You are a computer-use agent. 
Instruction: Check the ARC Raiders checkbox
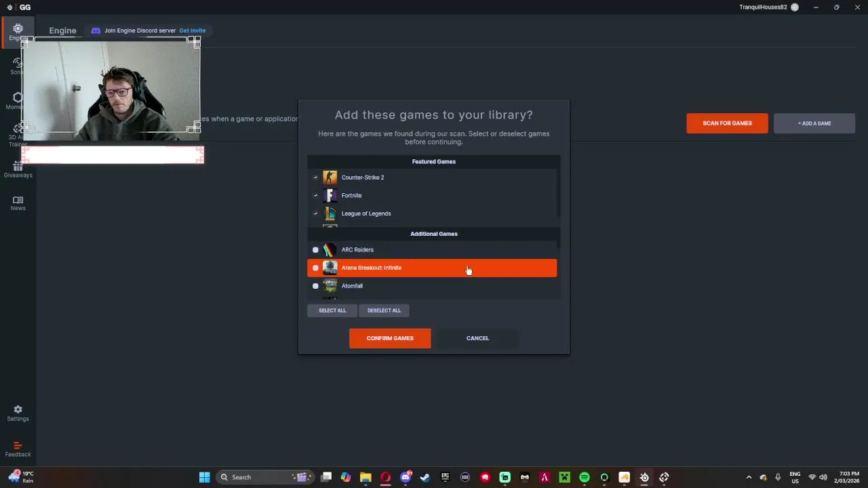[315, 249]
